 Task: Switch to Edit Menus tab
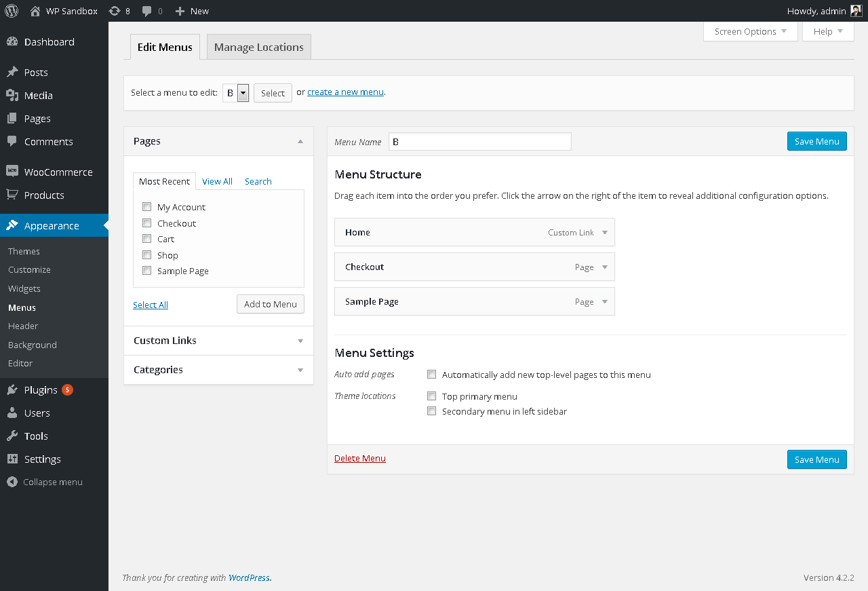point(165,47)
